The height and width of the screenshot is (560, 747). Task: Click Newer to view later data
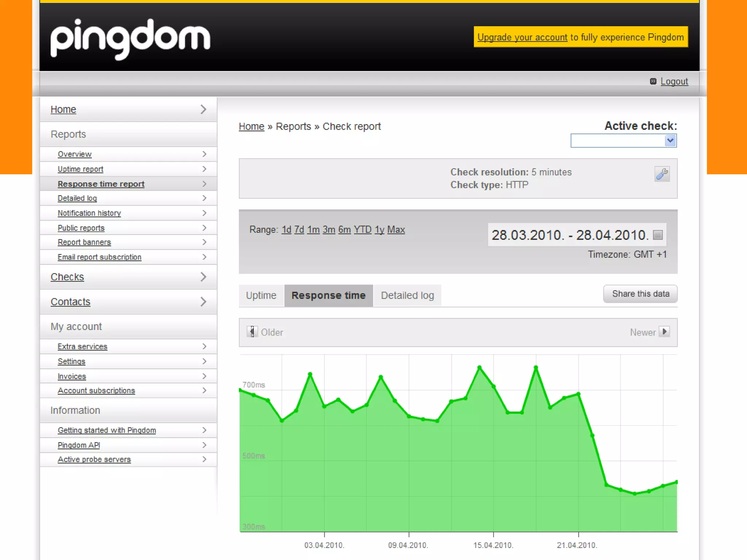[643, 332]
